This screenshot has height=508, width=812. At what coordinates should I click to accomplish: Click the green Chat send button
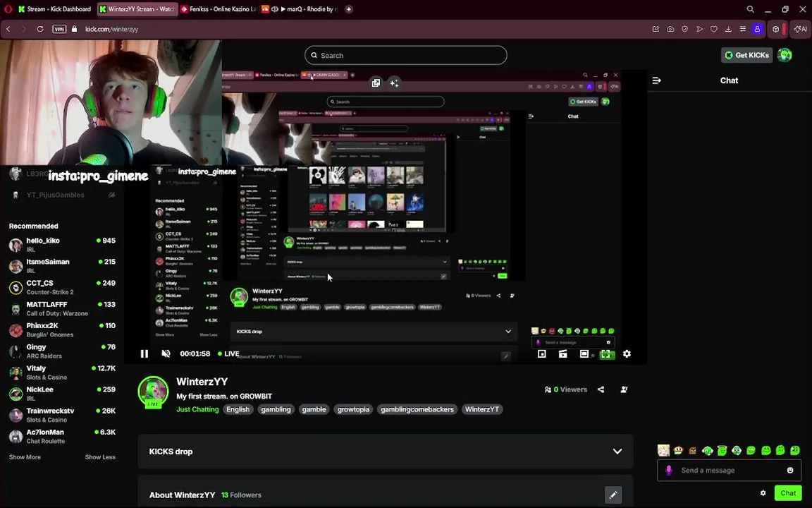788,493
